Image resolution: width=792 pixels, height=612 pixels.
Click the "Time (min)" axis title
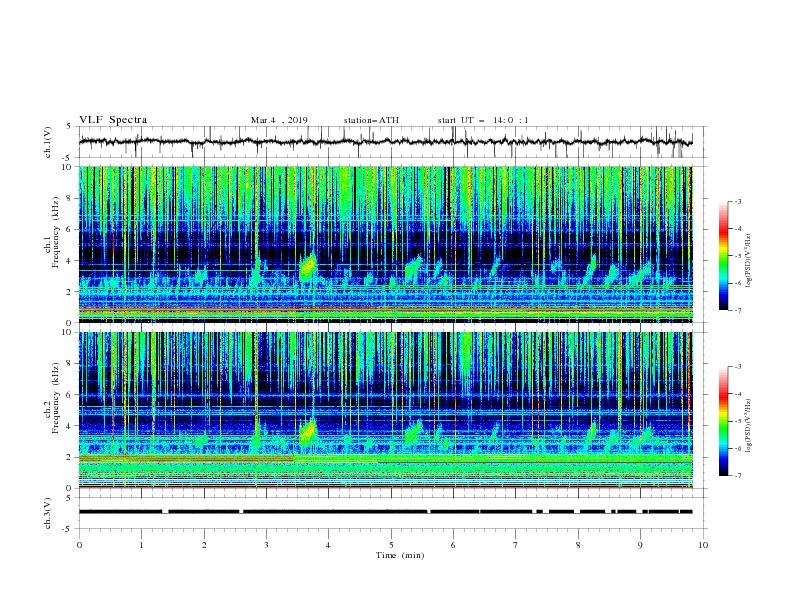pos(400,555)
